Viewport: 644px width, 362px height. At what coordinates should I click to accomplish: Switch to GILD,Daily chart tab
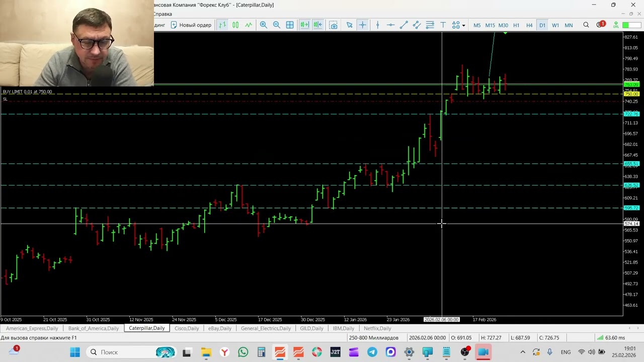click(311, 328)
